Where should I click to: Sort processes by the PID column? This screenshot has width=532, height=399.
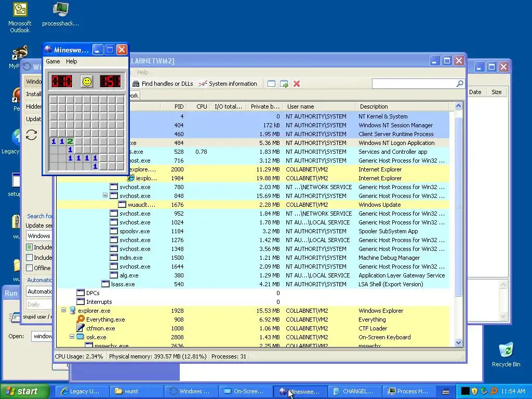click(x=173, y=107)
